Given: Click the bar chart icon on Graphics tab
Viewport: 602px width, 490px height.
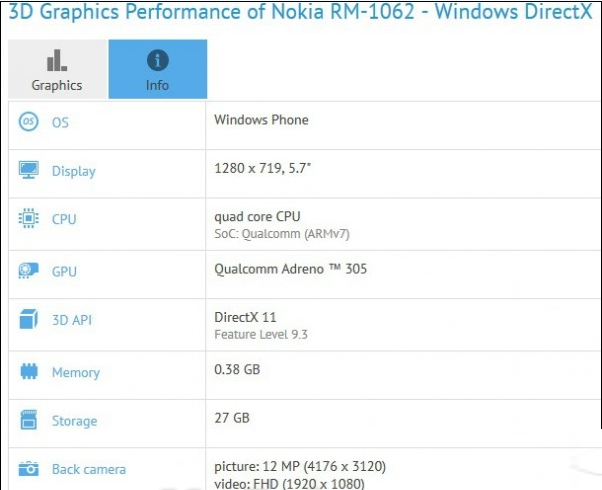Looking at the screenshot, I should [x=57, y=60].
